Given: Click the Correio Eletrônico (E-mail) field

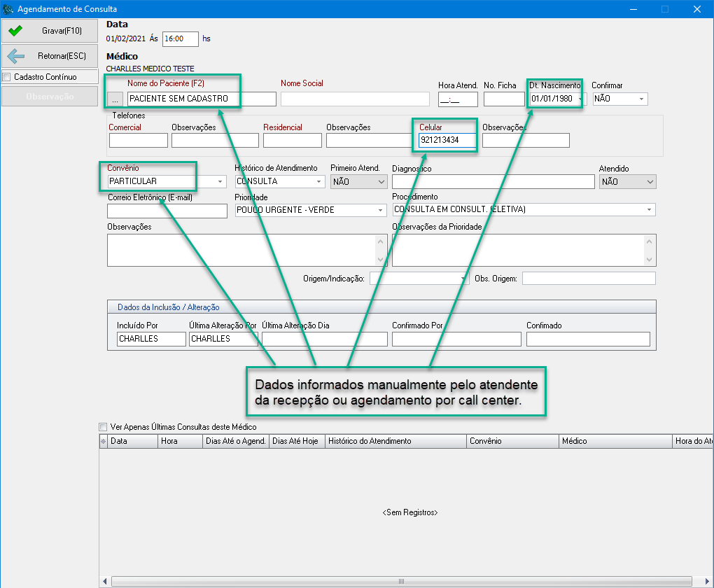Looking at the screenshot, I should pos(167,211).
